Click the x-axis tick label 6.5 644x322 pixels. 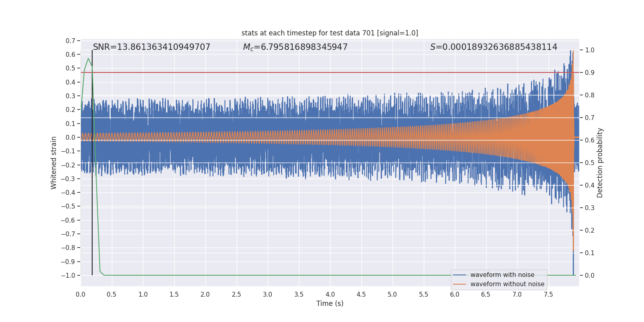pyautogui.click(x=486, y=295)
